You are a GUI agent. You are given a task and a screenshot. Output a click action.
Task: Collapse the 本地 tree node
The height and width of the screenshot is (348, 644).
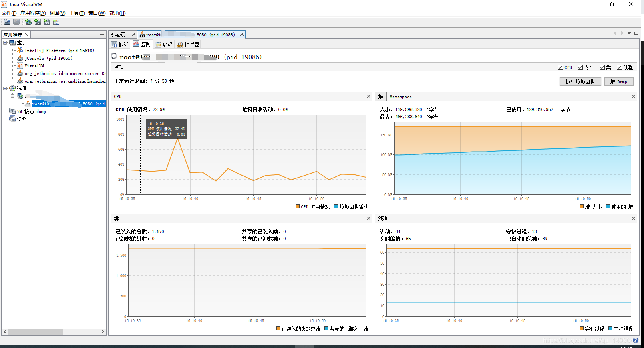[5, 43]
